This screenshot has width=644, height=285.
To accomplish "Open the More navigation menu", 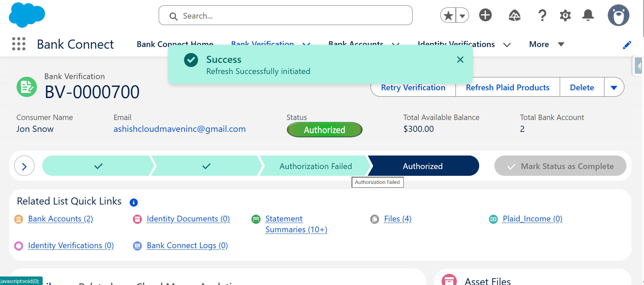I will click(547, 44).
